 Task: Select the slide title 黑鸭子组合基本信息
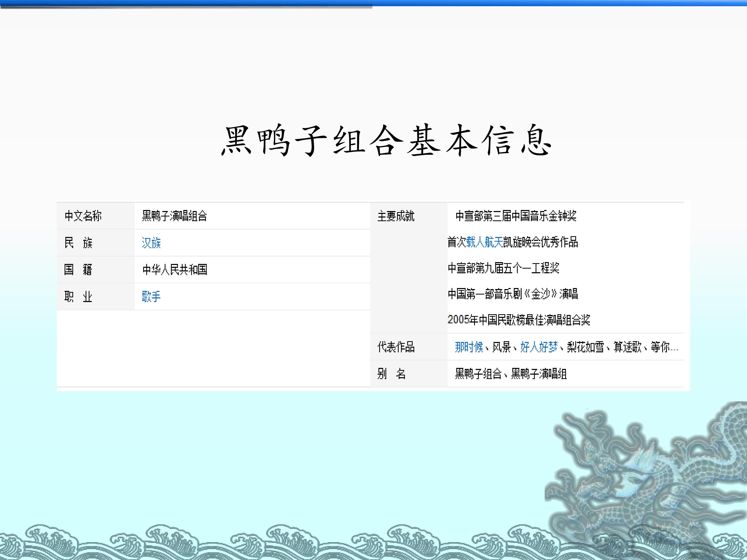386,140
